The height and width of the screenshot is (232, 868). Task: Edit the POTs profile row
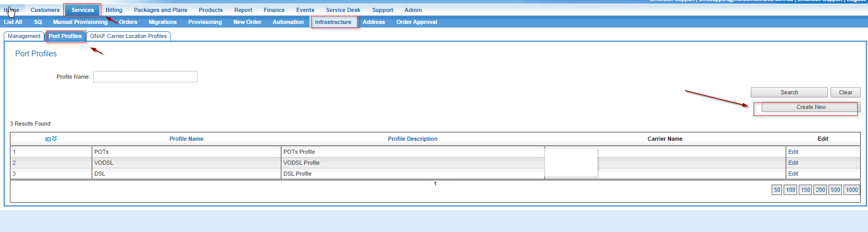pyautogui.click(x=793, y=152)
